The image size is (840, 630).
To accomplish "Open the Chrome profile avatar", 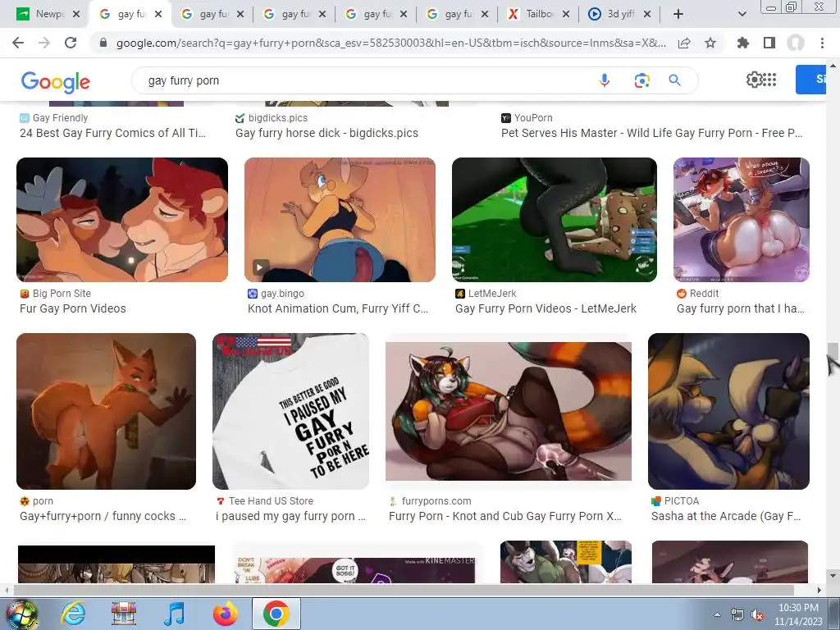I will point(796,43).
